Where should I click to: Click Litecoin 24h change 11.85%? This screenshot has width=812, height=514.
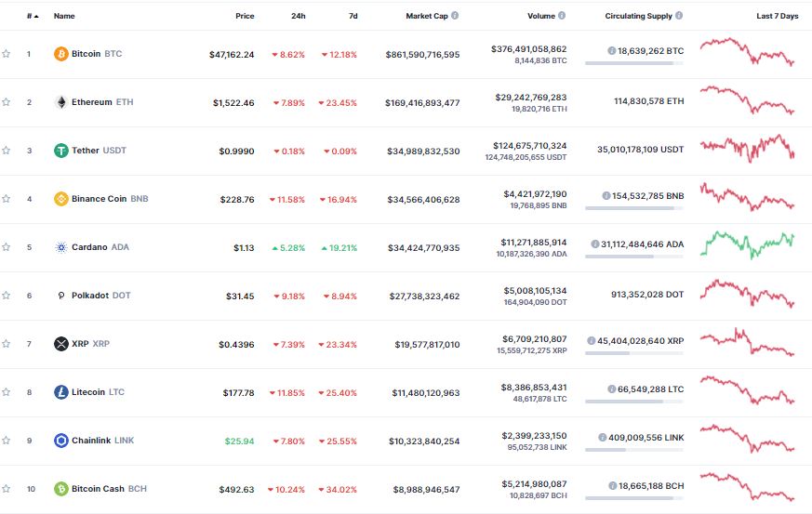tap(287, 393)
